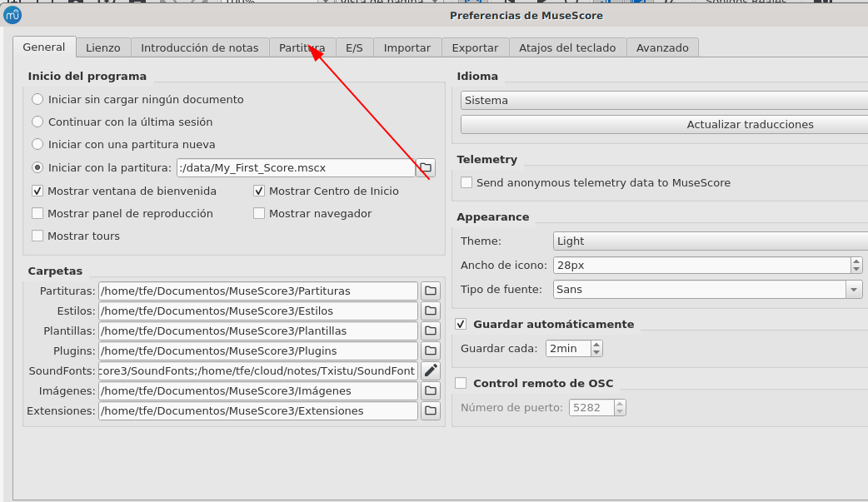Open folder browser for Imágenes path
Screen dimensions: 868x502
pos(431,390)
